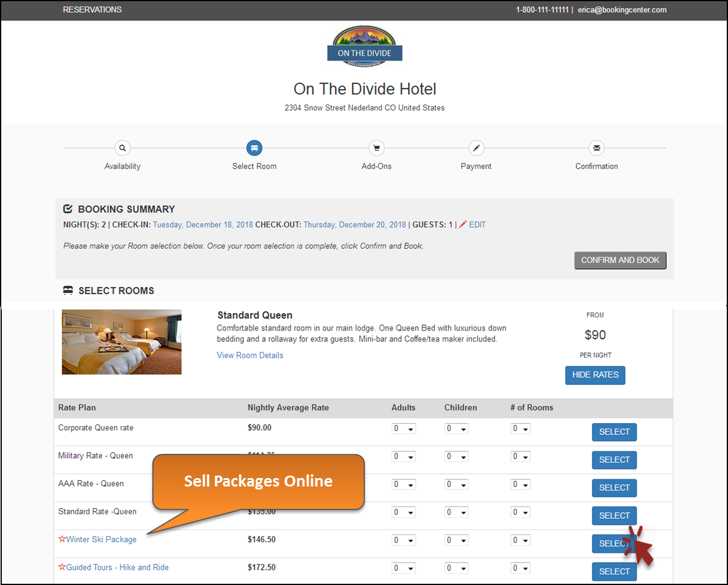
Task: Open the View Room Details link
Action: 250,355
